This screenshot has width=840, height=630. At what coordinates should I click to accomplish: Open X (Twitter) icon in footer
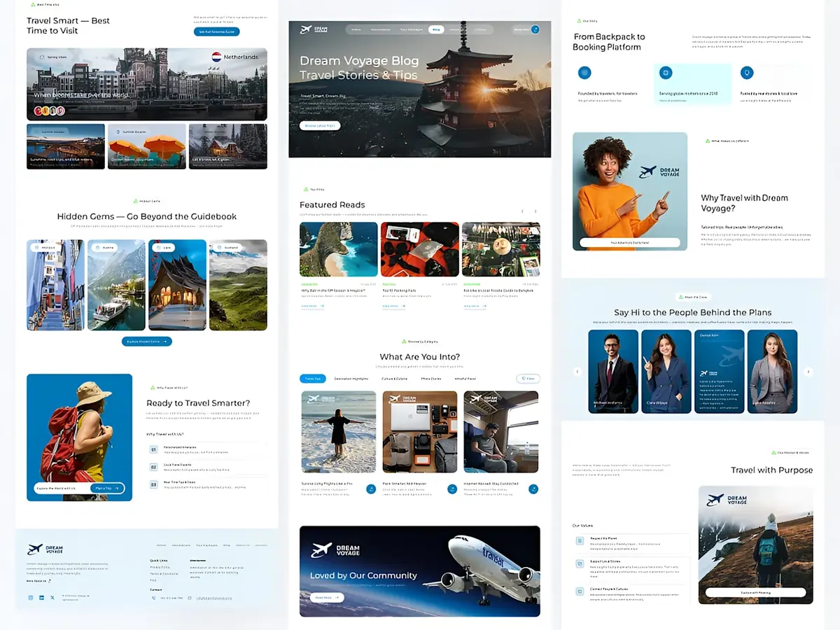52,597
